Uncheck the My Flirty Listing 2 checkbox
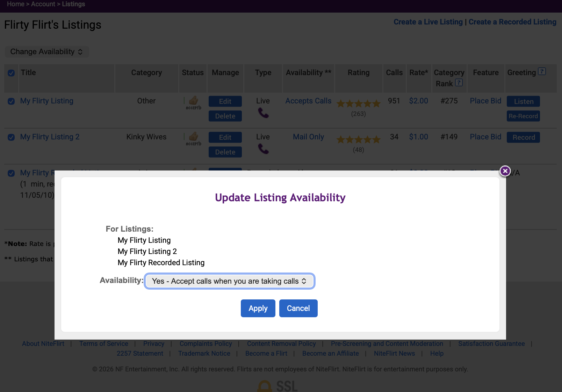 coord(11,137)
